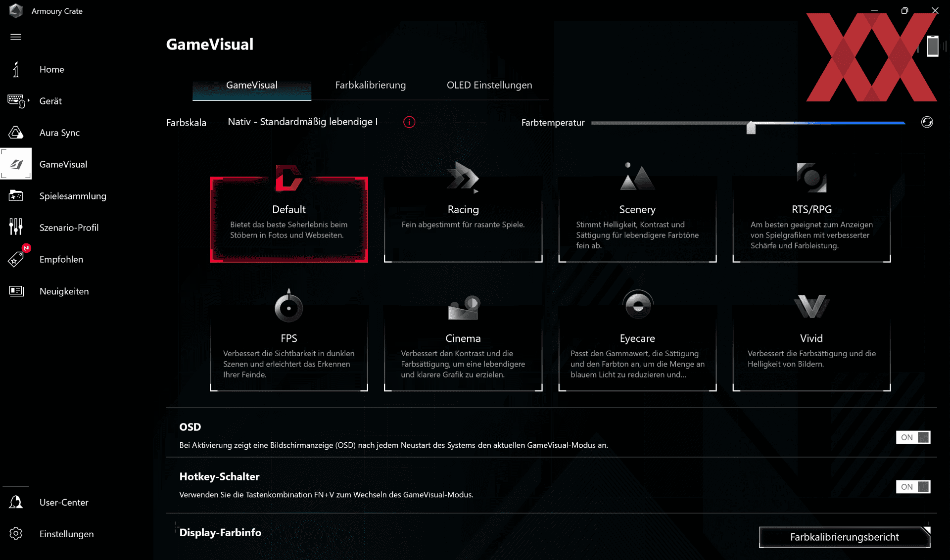Click the Farbtemperatur slider handle
Image resolution: width=950 pixels, height=560 pixels.
pyautogui.click(x=751, y=128)
